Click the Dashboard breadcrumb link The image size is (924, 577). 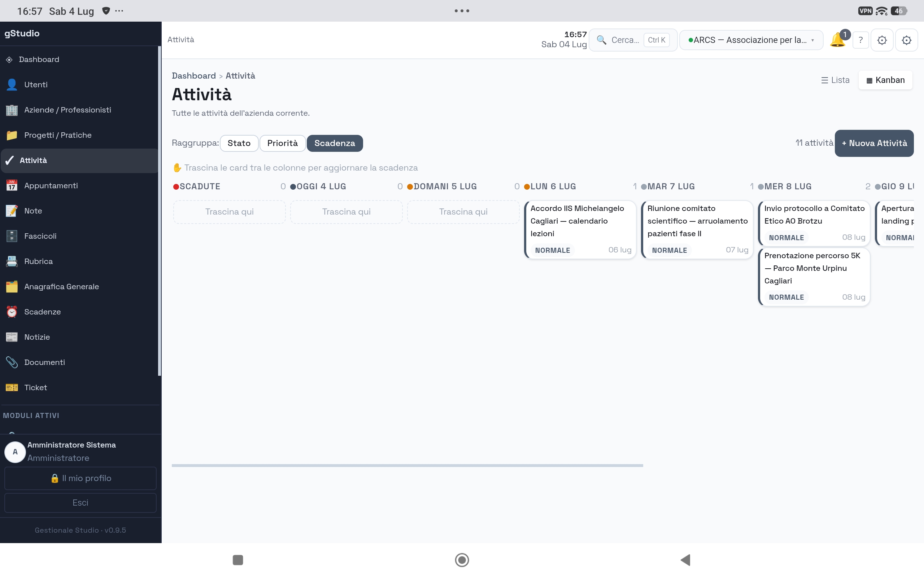pyautogui.click(x=193, y=76)
